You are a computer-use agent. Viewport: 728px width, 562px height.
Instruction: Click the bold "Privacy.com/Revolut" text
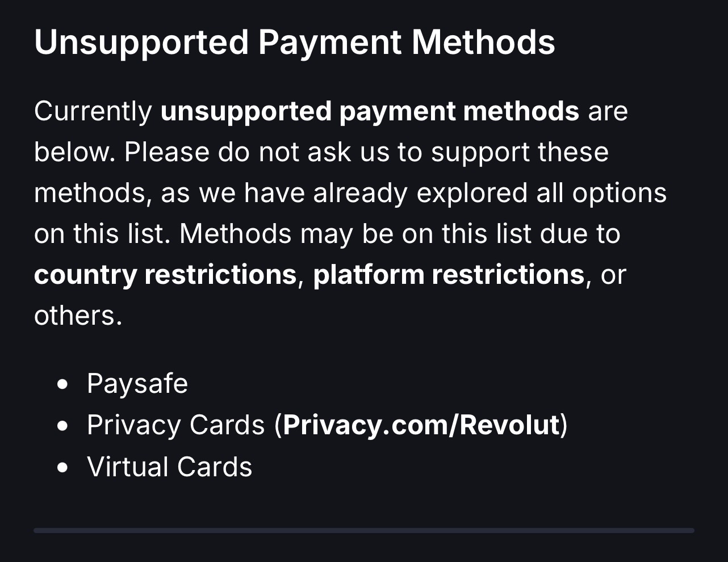[x=421, y=425]
